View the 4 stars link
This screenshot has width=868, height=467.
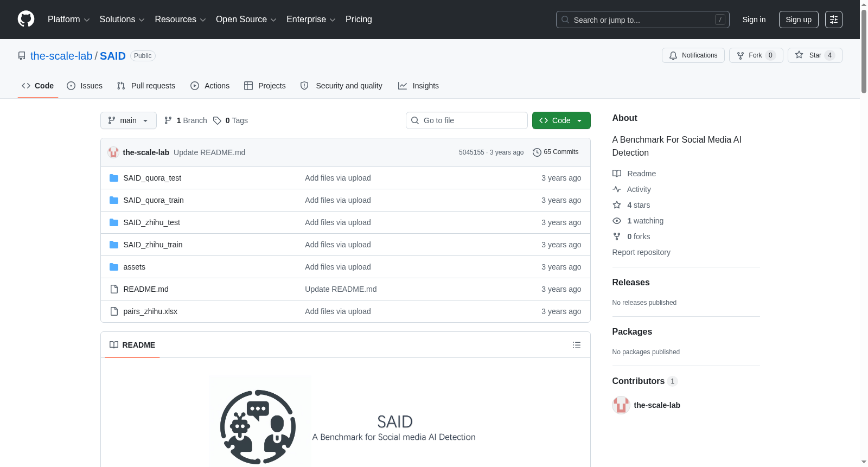(631, 205)
